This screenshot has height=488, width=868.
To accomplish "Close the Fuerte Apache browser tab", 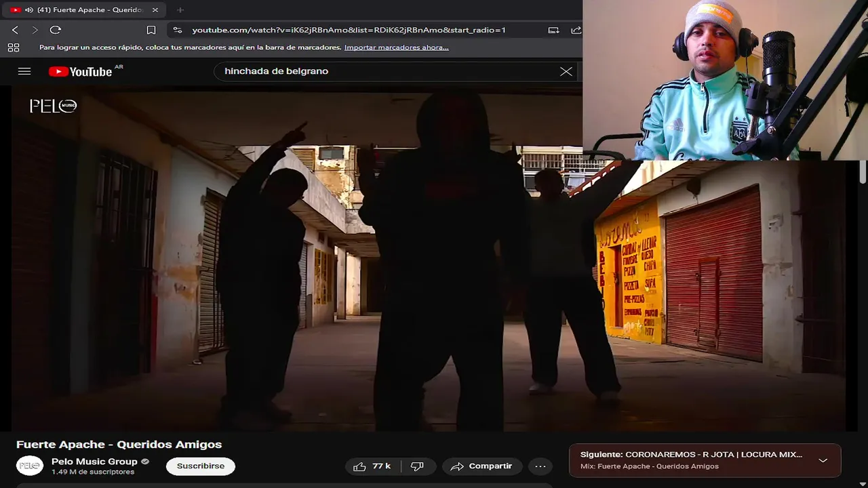I will click(x=155, y=10).
